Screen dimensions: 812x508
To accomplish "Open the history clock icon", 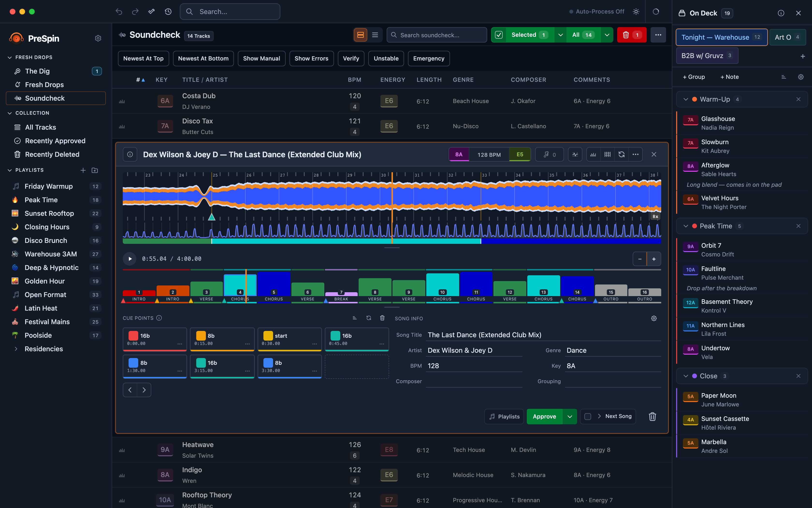I will pos(168,12).
